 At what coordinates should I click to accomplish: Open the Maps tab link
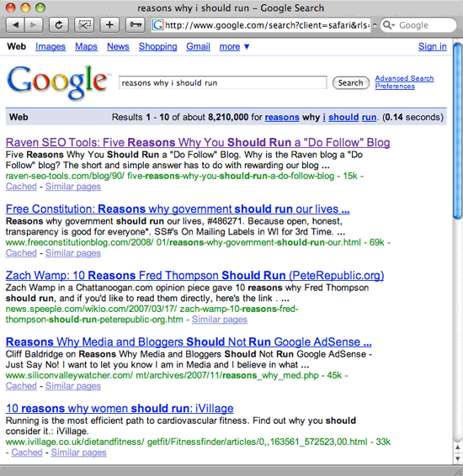pyautogui.click(x=86, y=46)
